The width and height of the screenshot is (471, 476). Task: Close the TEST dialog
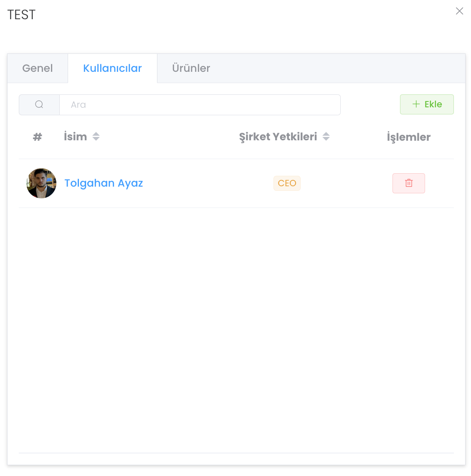pos(459,11)
